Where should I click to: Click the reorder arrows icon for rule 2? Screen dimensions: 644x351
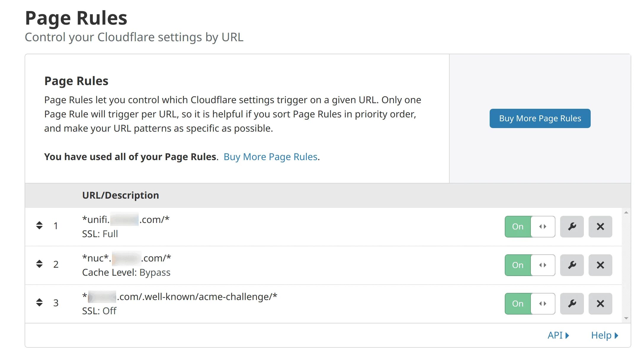click(39, 264)
